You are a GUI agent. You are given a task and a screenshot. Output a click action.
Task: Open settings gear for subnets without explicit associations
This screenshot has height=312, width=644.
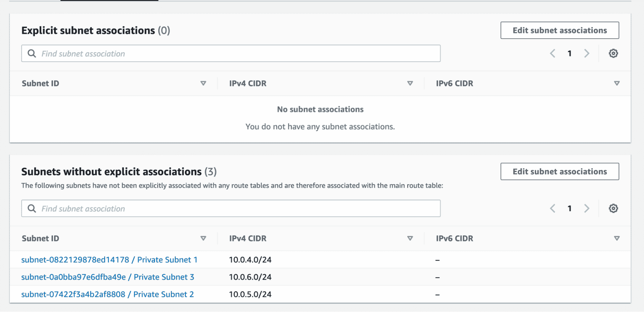[x=613, y=209]
